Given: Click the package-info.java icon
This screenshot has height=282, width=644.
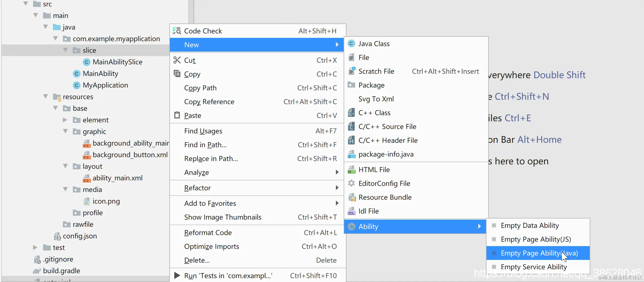Looking at the screenshot, I should pos(351,154).
